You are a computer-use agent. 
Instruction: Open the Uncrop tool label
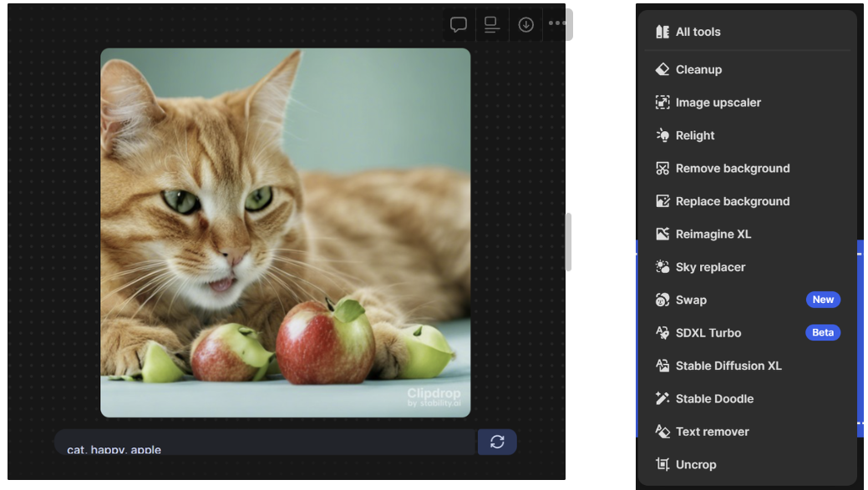point(696,465)
